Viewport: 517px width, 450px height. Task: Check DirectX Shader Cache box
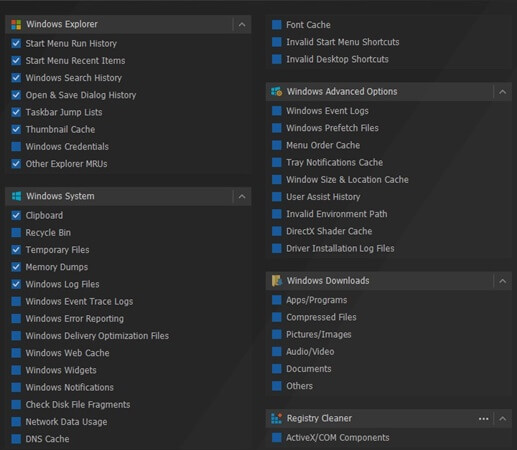(x=277, y=231)
